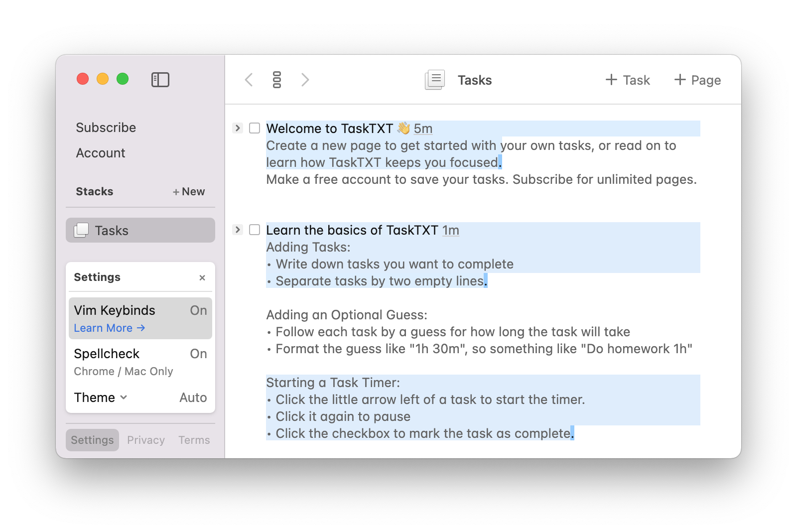This screenshot has width=797, height=532.
Task: Click the 'Adding Tasks:' line
Action: 308,247
